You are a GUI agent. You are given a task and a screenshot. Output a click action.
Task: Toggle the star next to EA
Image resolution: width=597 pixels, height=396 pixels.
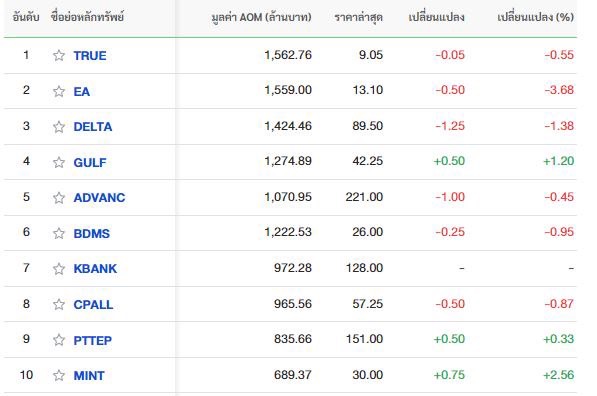tap(59, 91)
